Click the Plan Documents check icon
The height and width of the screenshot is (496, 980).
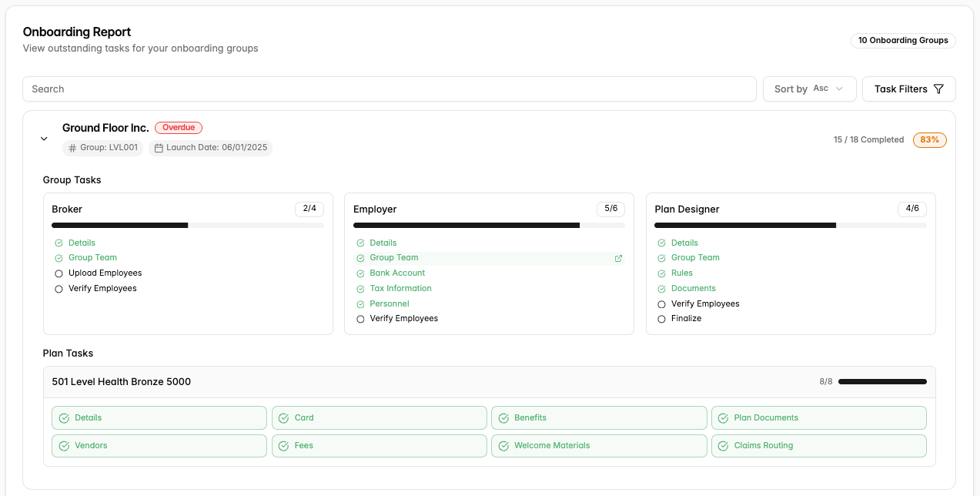[x=723, y=418]
